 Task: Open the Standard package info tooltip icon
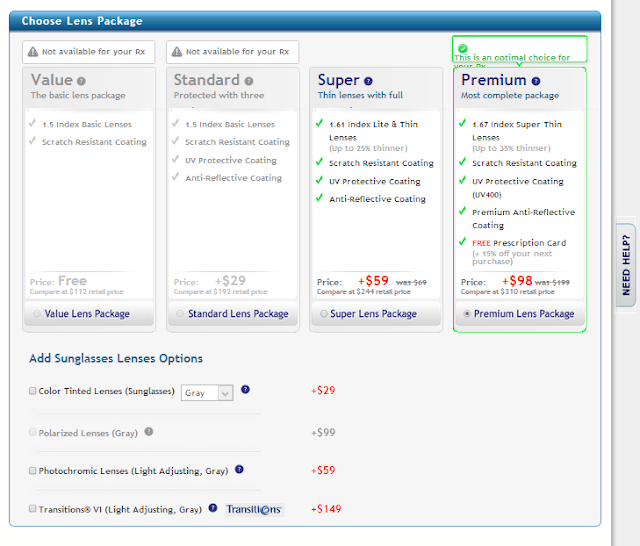(249, 81)
